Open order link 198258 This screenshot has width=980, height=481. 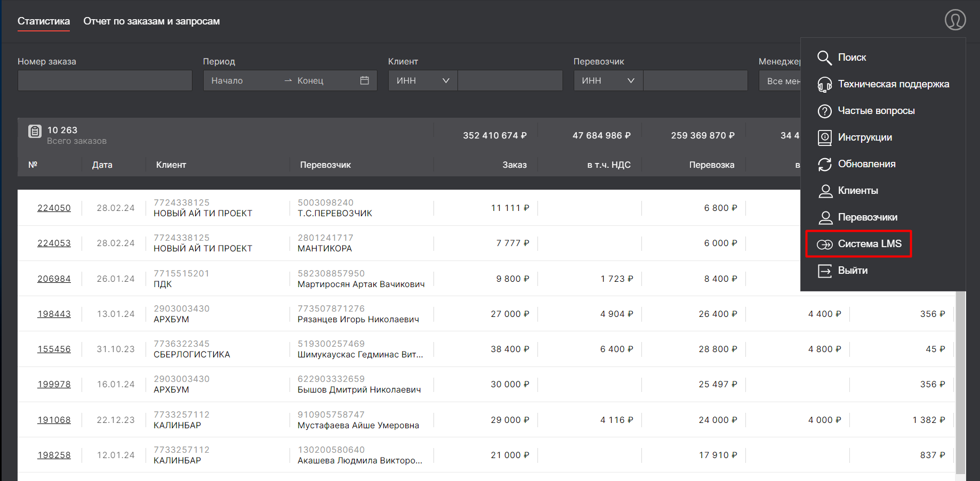[54, 455]
